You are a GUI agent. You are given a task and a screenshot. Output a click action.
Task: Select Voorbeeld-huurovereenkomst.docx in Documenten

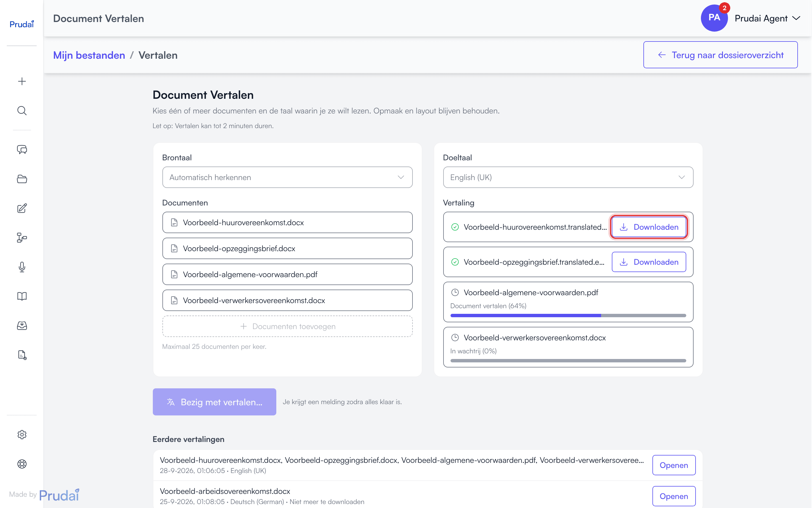[287, 222]
